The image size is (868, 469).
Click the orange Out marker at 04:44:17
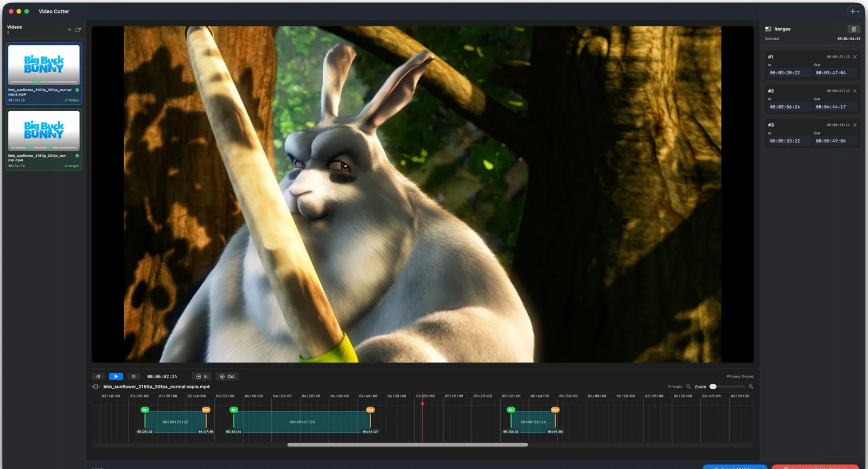pos(371,410)
